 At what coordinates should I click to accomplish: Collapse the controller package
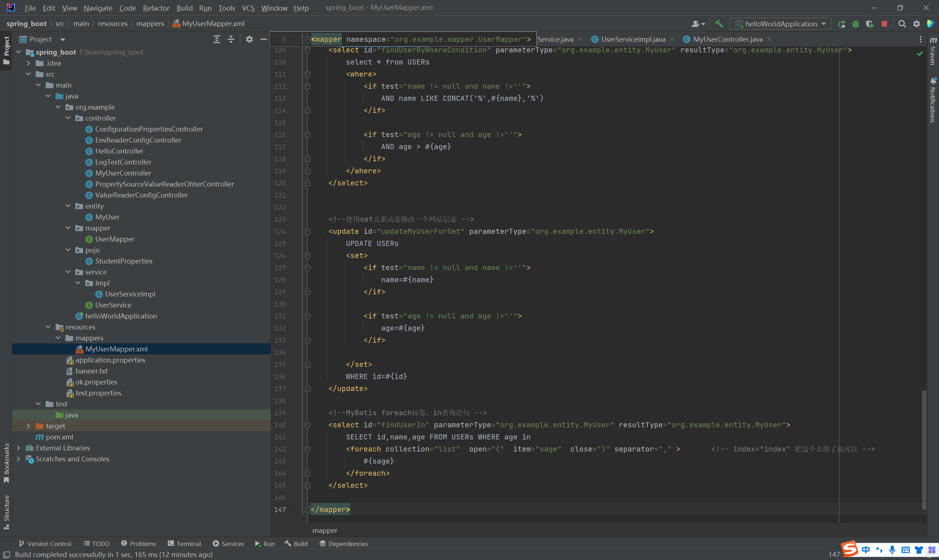[68, 118]
